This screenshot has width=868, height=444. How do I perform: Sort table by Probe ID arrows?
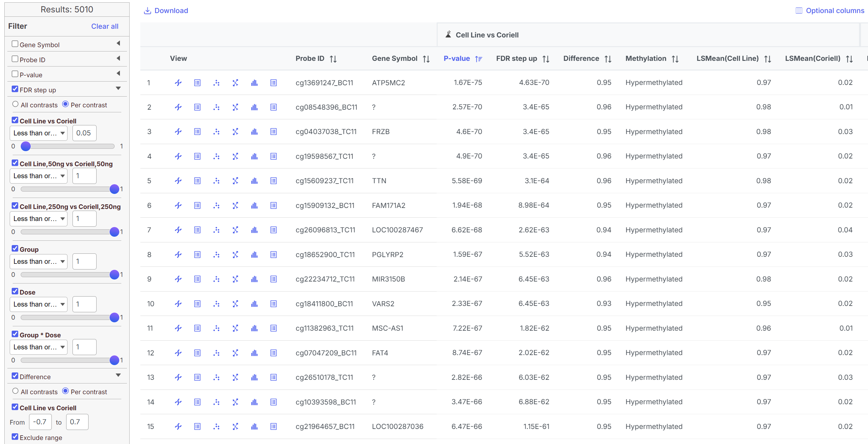[x=333, y=59]
